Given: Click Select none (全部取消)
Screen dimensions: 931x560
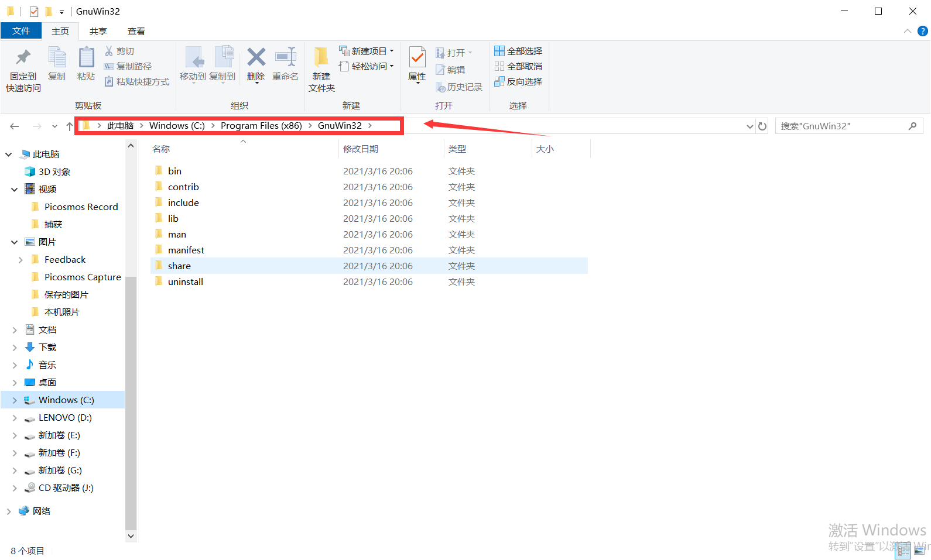Looking at the screenshot, I should (519, 67).
